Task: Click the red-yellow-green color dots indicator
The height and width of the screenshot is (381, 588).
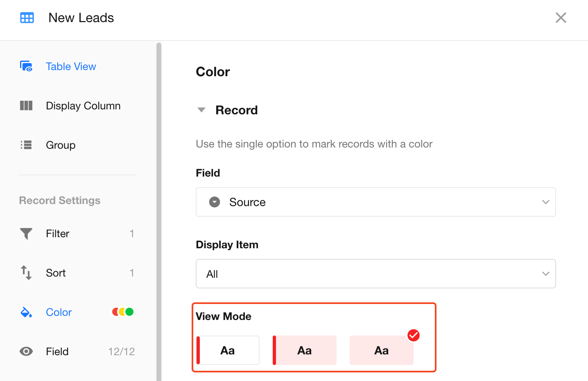Action: (x=123, y=312)
